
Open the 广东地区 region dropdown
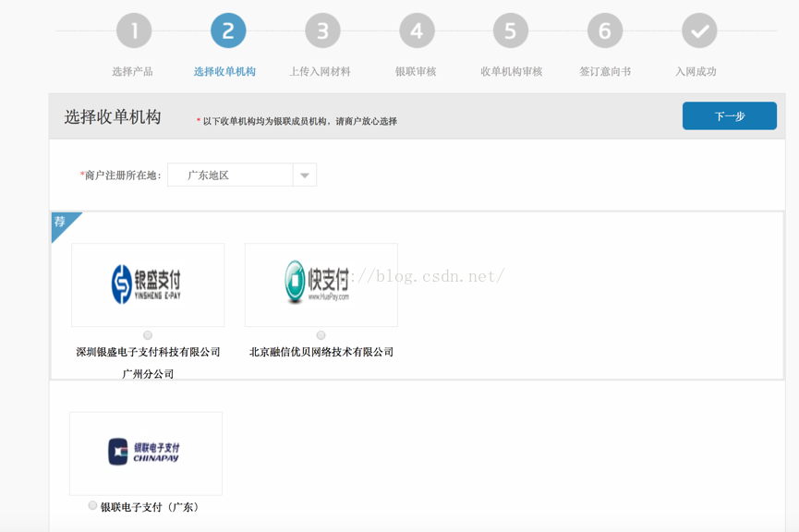242,175
